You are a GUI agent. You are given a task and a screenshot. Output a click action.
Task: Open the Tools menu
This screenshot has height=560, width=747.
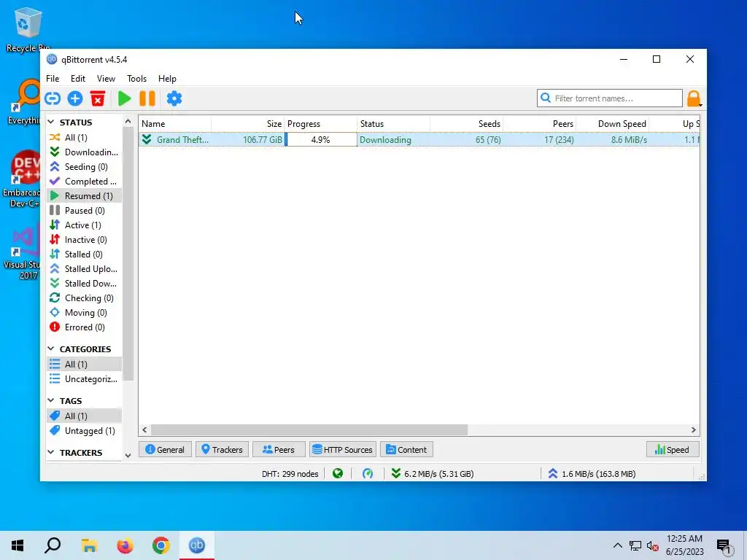[136, 79]
